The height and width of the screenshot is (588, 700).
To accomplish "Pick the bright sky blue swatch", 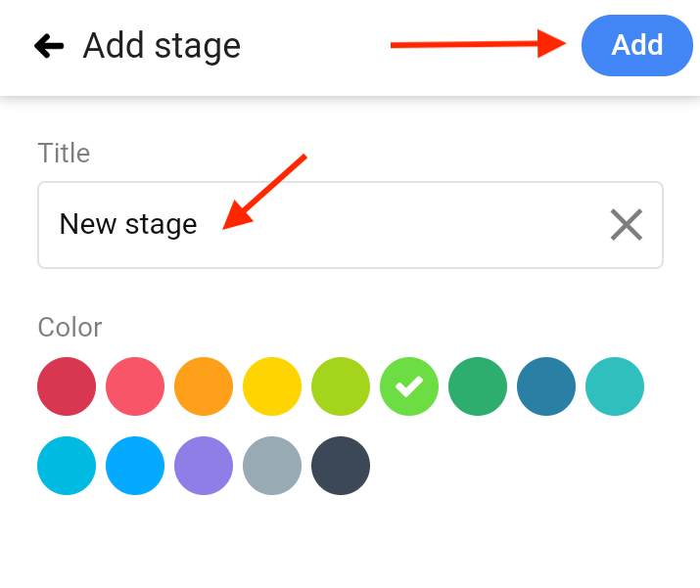I will click(135, 466).
